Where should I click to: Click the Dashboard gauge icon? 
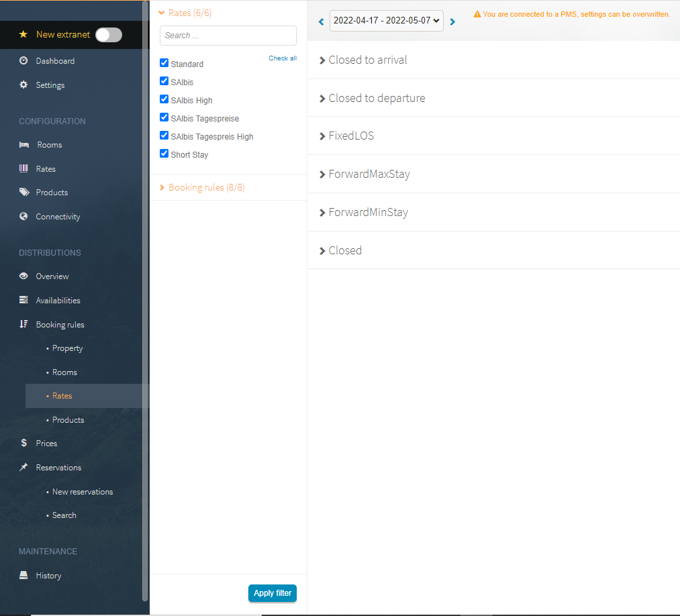point(23,61)
